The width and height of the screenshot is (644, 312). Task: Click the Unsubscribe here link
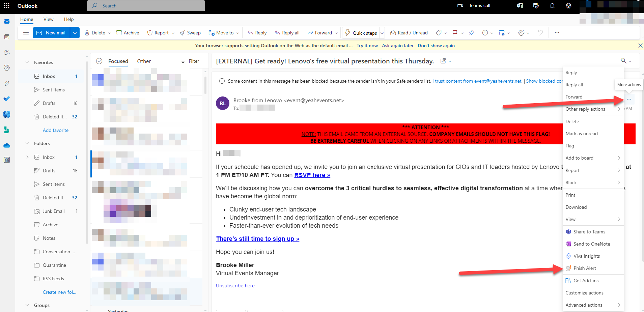click(x=235, y=286)
